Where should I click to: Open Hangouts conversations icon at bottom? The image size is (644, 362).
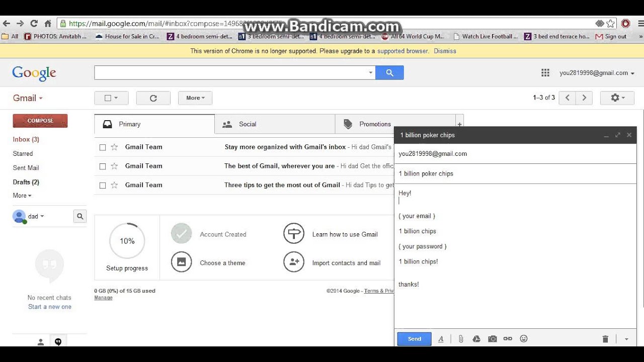[x=58, y=342]
